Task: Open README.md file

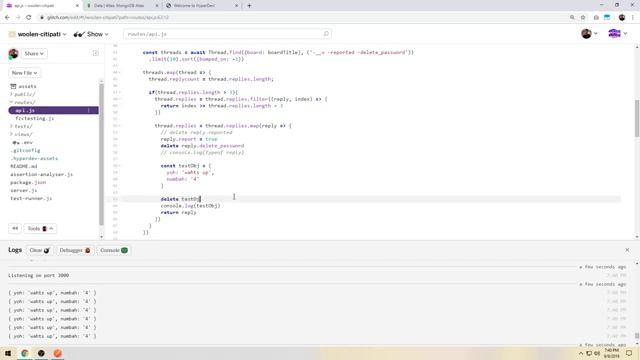Action: coord(24,167)
